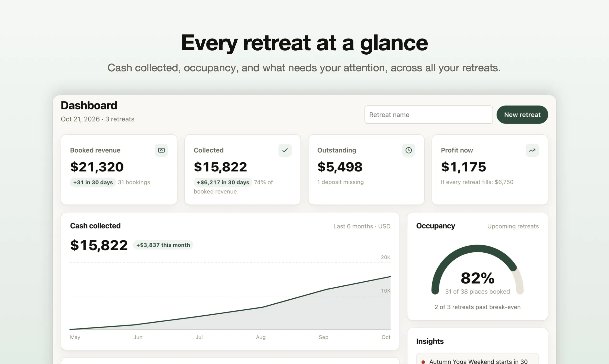The width and height of the screenshot is (609, 364).
Task: Click the occupancy gauge showing 82%
Action: point(477,269)
